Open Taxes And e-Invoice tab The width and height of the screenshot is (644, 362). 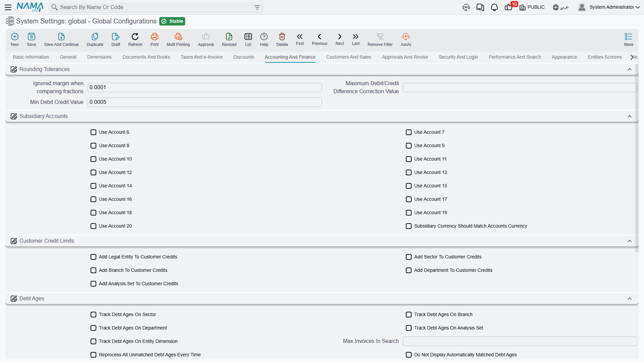(202, 57)
